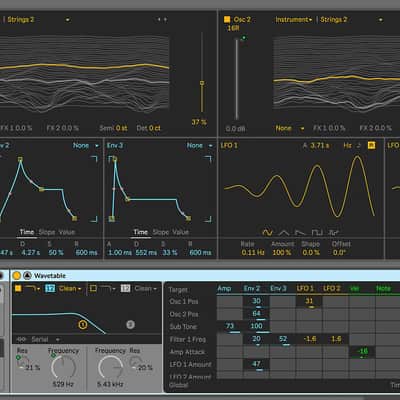400x400 pixels.
Task: Toggle the Wavetable device activator
Action: pyautogui.click(x=17, y=276)
